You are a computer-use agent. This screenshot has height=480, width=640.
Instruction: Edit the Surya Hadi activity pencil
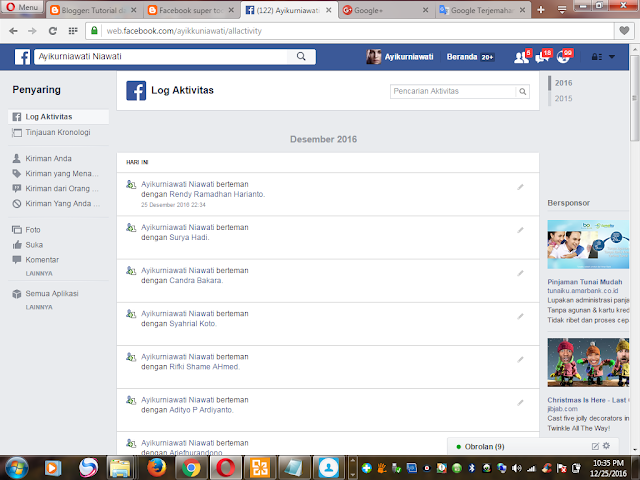coord(520,230)
